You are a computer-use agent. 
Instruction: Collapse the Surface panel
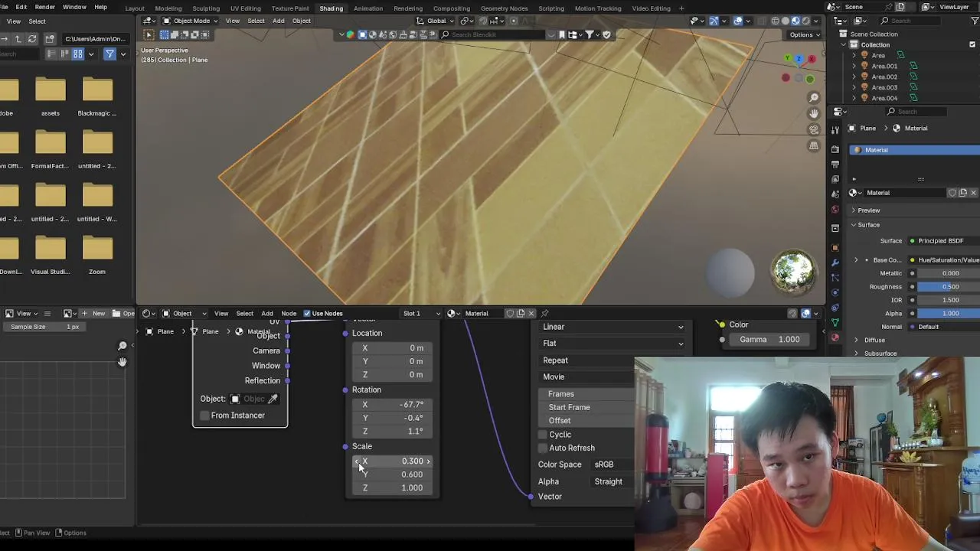coord(868,225)
